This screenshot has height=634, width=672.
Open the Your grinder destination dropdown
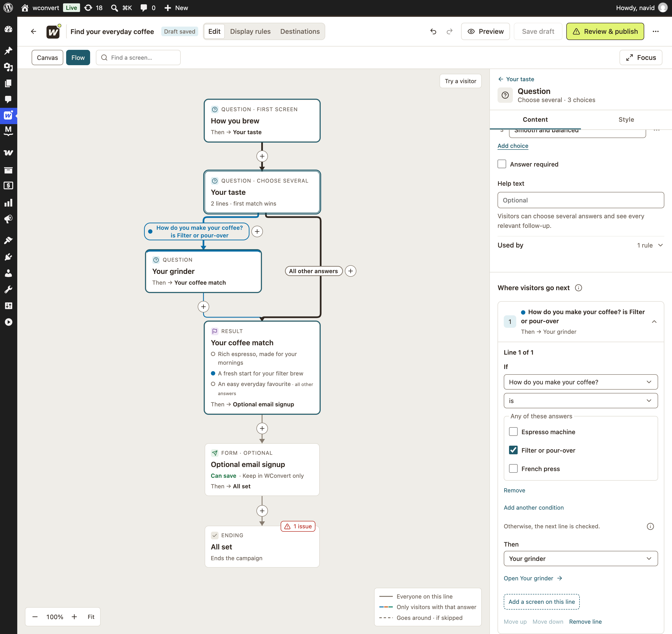[580, 558]
